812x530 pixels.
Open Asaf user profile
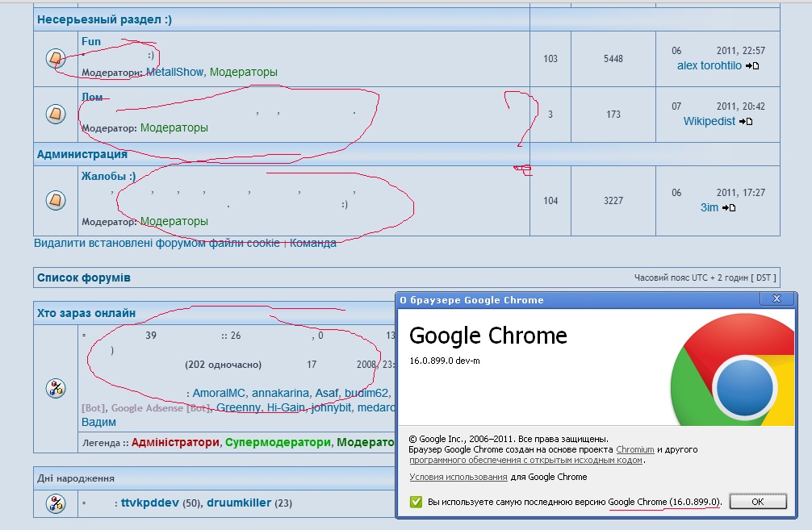click(x=327, y=393)
